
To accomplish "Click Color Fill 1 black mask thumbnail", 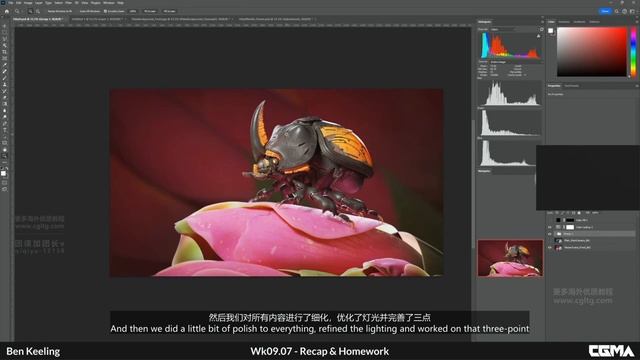I will (x=570, y=220).
